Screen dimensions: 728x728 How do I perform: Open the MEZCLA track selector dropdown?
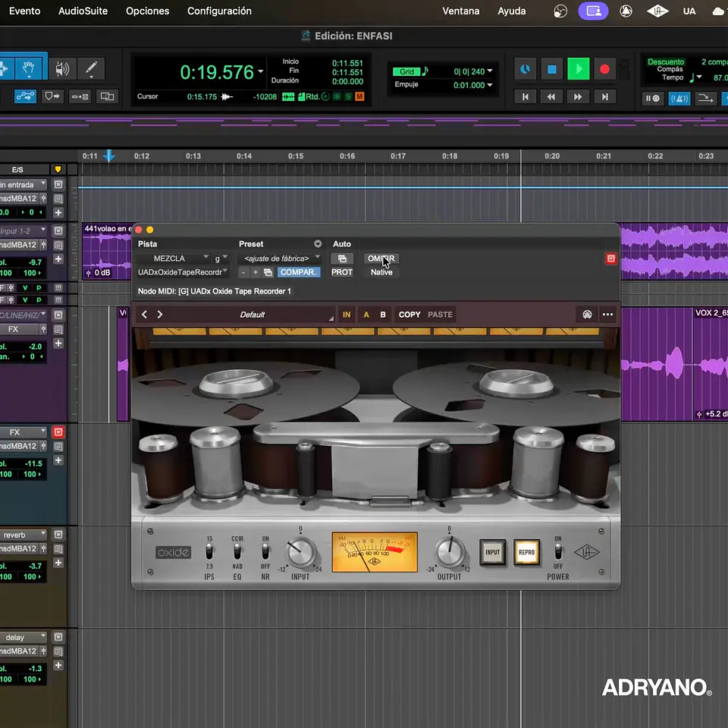(174, 258)
